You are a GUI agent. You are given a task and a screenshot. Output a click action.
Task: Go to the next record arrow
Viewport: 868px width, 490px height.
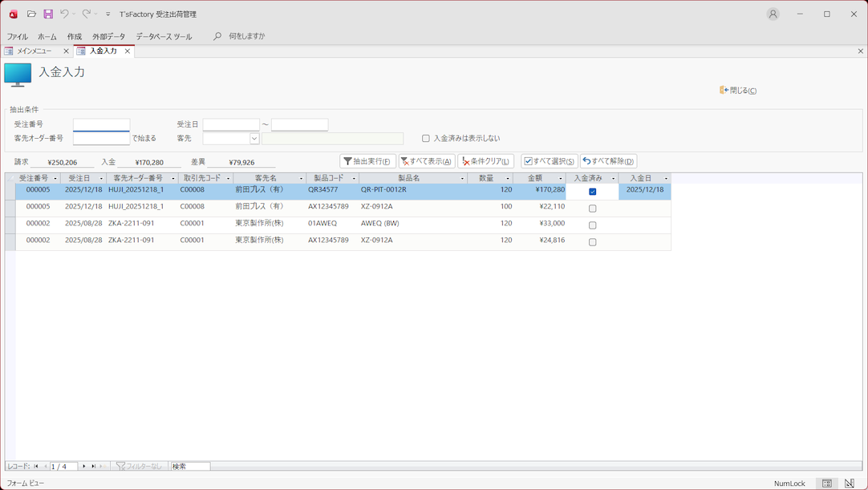[x=84, y=466]
